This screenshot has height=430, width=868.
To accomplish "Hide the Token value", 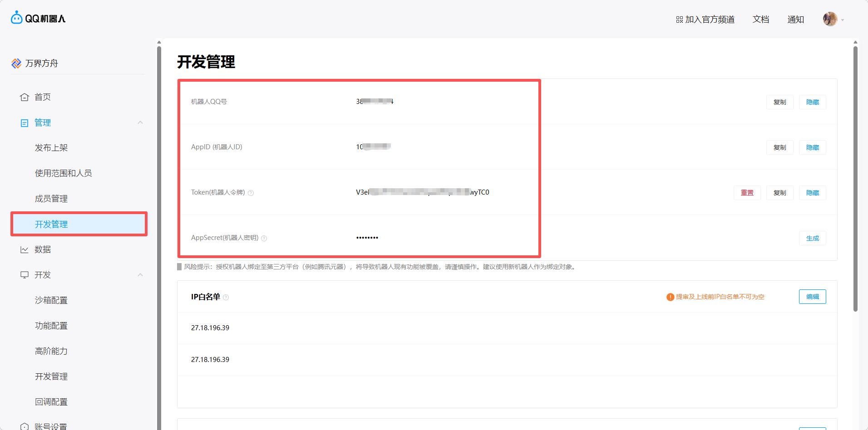I will (812, 193).
